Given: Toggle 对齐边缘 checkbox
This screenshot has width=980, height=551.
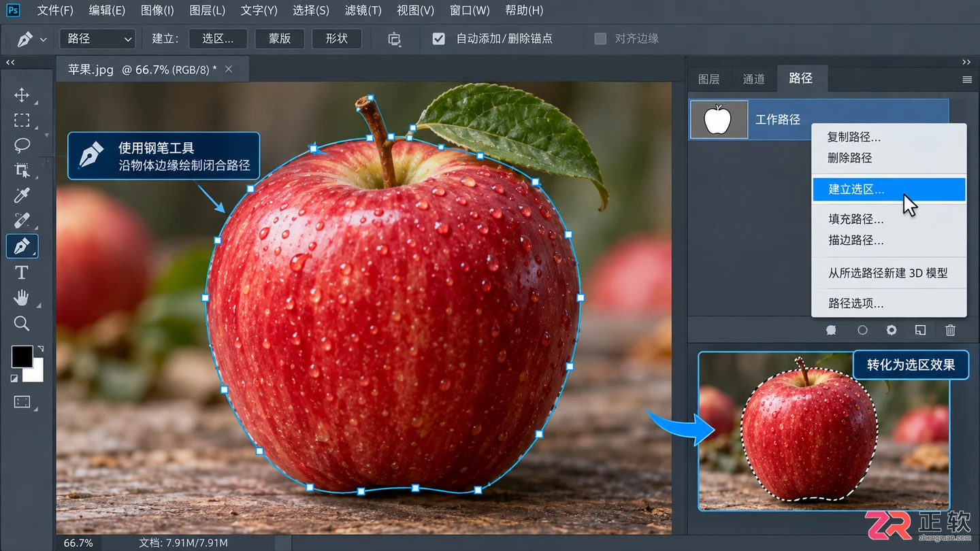Looking at the screenshot, I should click(600, 39).
